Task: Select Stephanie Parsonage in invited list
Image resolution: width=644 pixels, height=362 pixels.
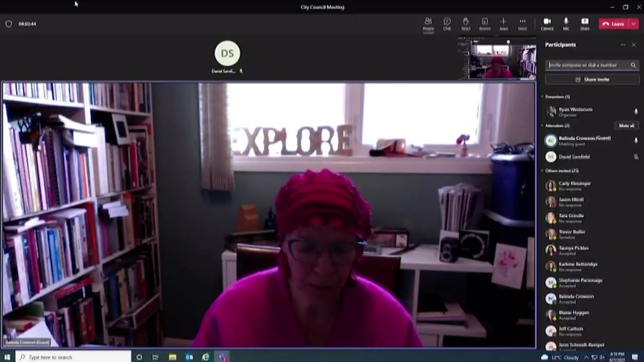Action: [x=592, y=282]
